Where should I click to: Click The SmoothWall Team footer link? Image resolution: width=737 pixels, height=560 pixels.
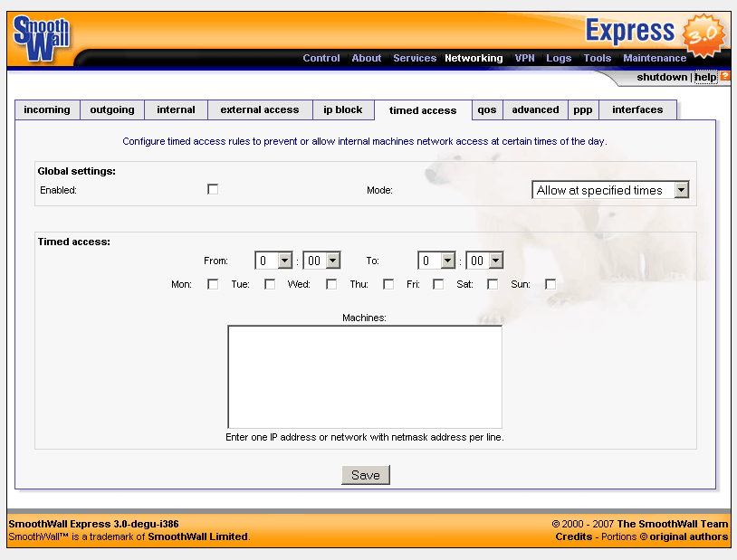point(673,524)
